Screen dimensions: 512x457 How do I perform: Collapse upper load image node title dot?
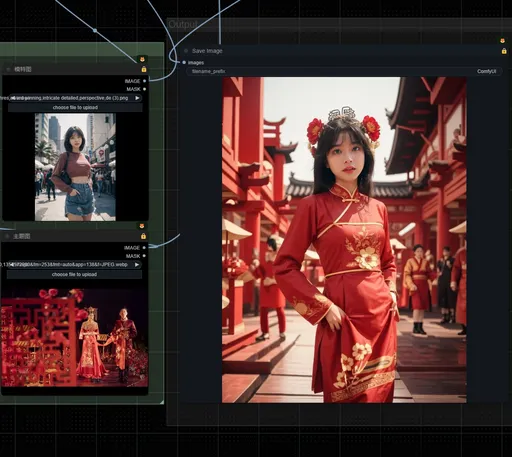click(8, 69)
